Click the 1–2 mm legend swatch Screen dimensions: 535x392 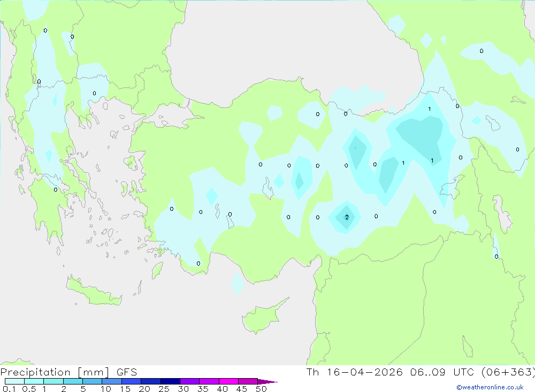(53, 381)
